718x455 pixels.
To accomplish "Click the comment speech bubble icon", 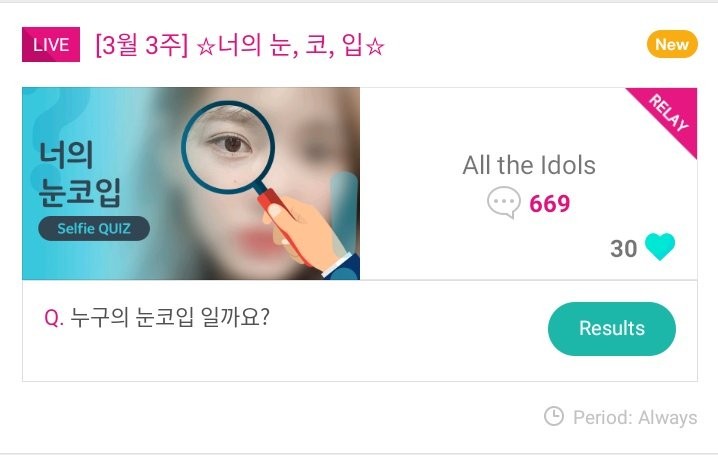I will click(x=504, y=204).
